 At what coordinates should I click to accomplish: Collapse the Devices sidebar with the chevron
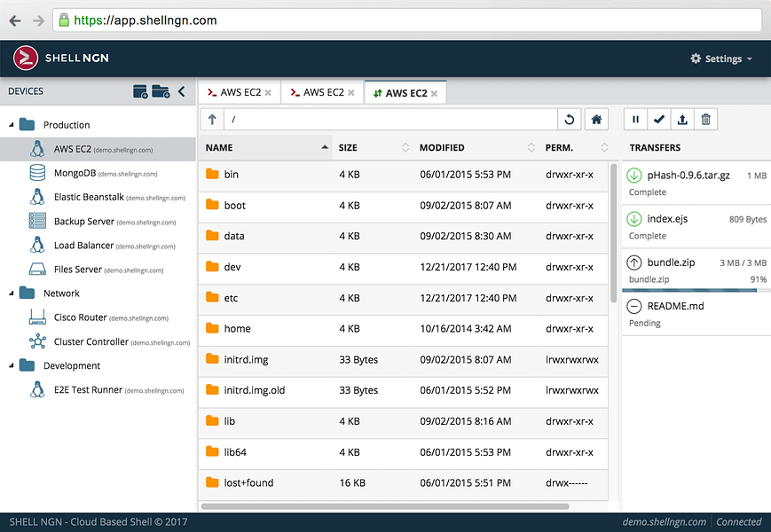[182, 91]
